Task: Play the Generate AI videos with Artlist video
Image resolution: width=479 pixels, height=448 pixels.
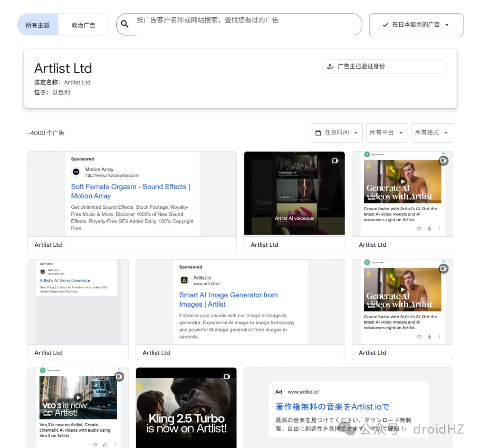Action: (x=403, y=181)
